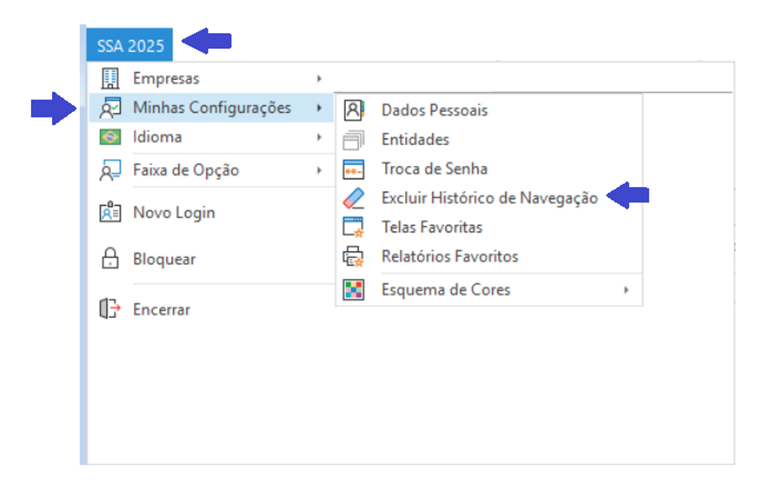Image resolution: width=761 pixels, height=486 pixels.
Task: Click the Faixa de Opção icon
Action: tap(110, 170)
